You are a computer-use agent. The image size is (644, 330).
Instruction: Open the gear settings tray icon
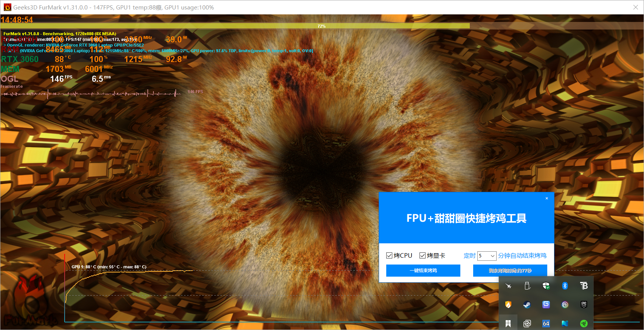[527, 324]
